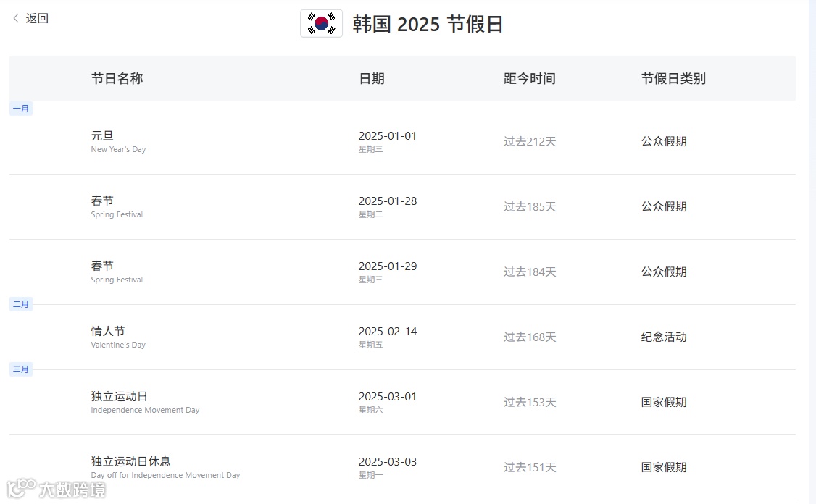
Task: Select the 三月 month marker
Action: [21, 369]
